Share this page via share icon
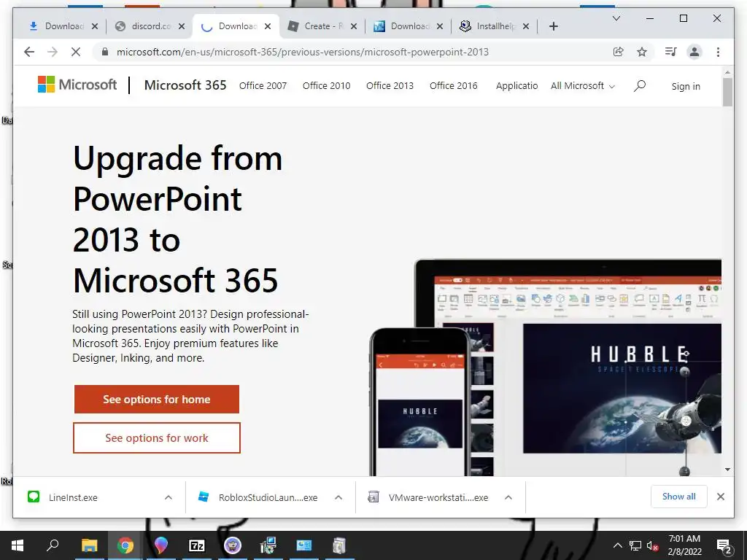The width and height of the screenshot is (747, 560). (619, 52)
